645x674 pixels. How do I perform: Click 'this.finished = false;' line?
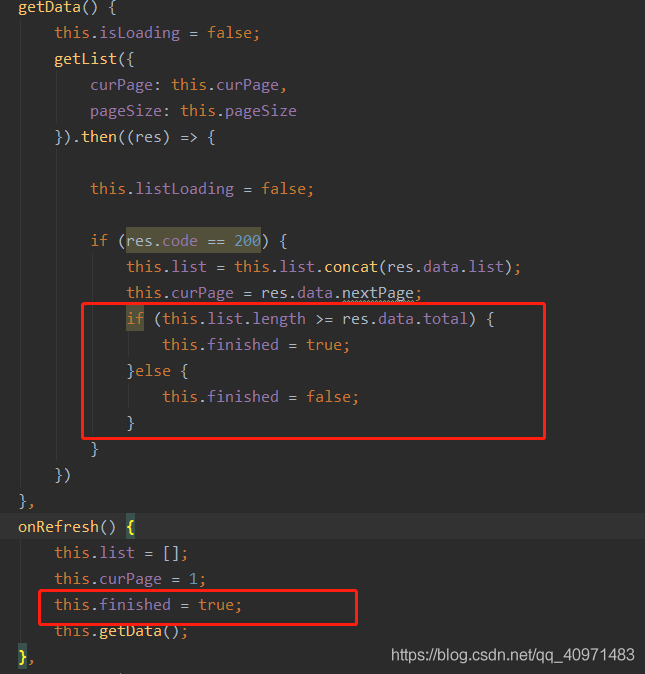(260, 397)
